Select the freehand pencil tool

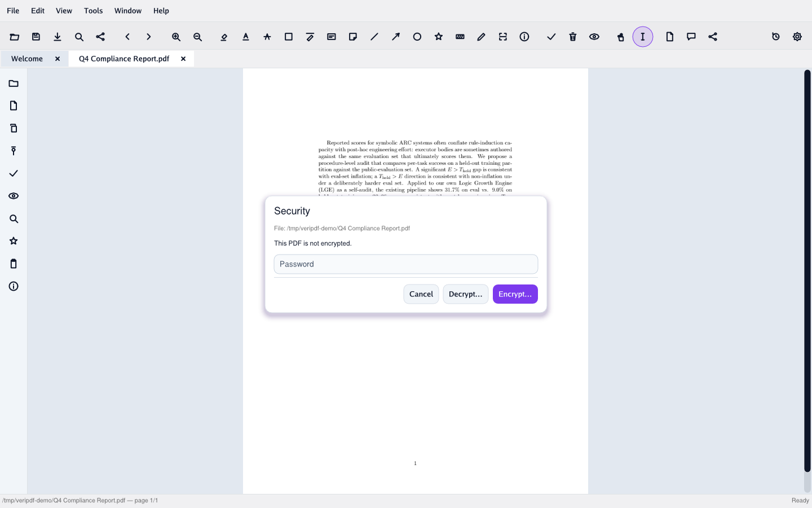pos(482,37)
